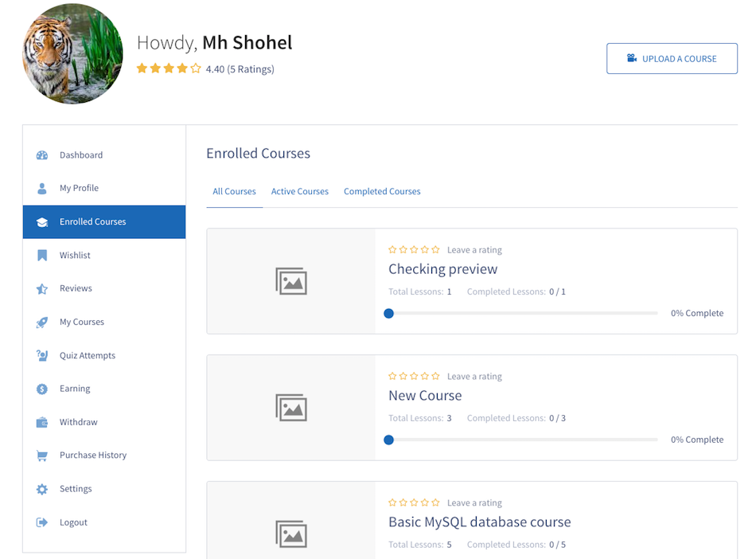Click the My Profile person icon
Image resolution: width=756 pixels, height=559 pixels.
pos(42,188)
